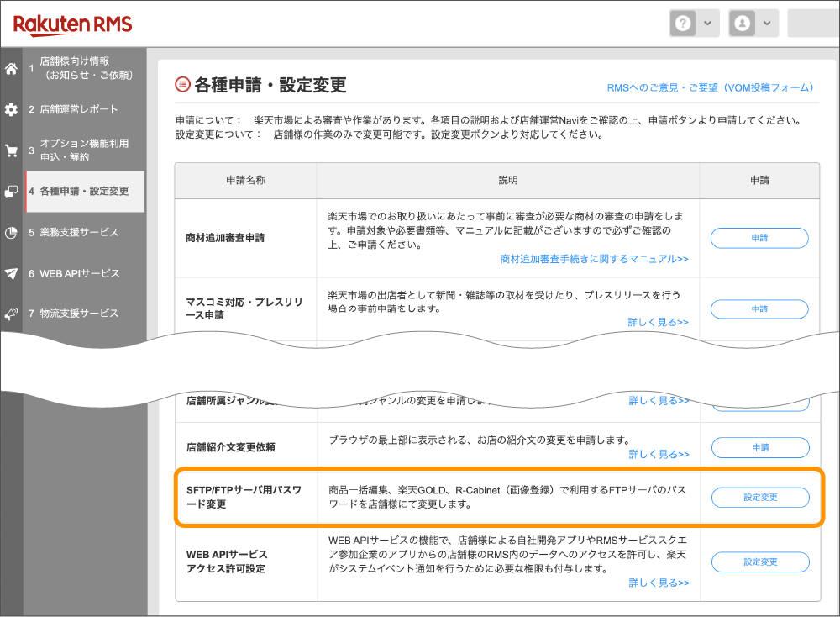
Task: Click the shopping cart icon in sidebar
Action: [11, 151]
